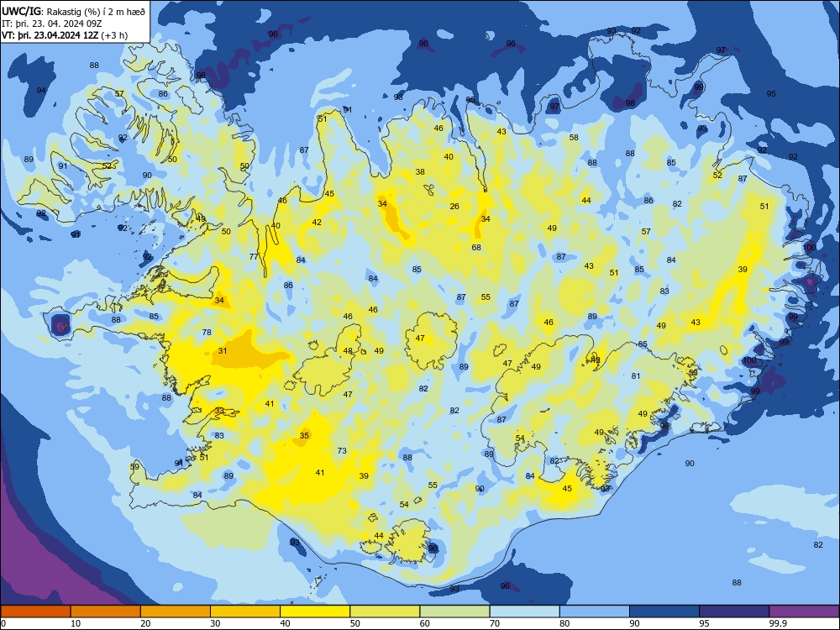Click the legend tick label "70"
The image size is (840, 630).
[495, 623]
